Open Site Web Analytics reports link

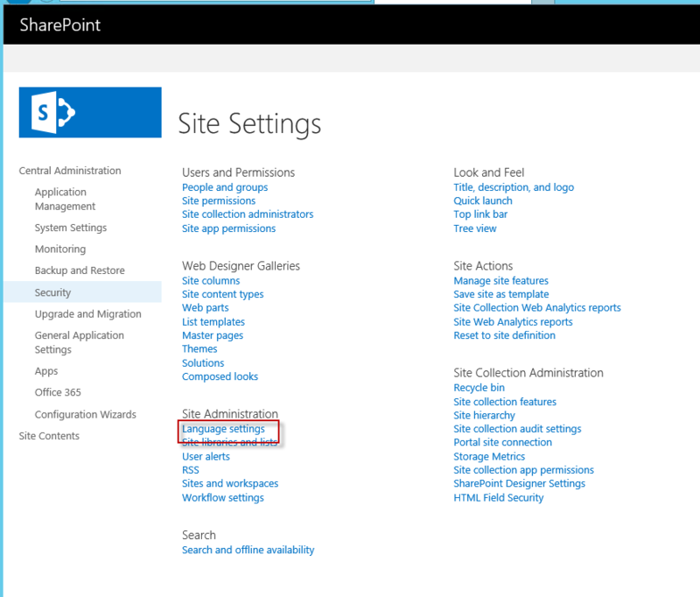513,322
